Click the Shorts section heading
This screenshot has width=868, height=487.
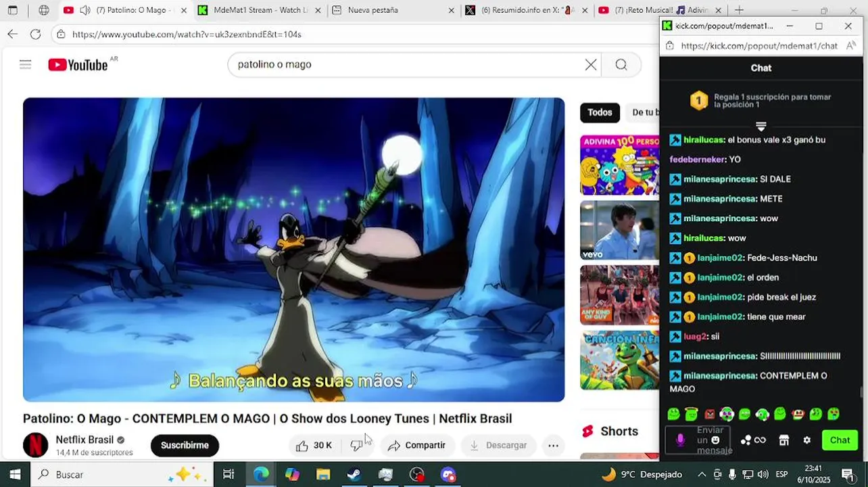coord(619,431)
